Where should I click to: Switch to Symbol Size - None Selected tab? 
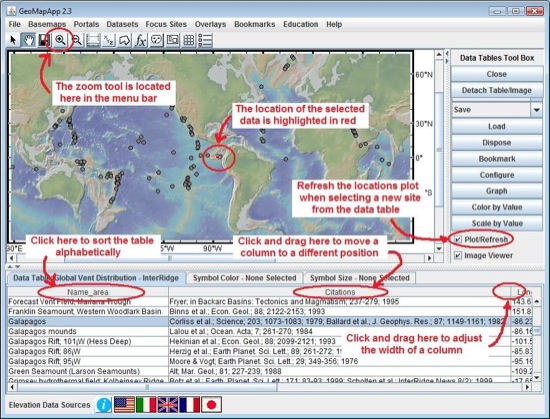coord(360,278)
